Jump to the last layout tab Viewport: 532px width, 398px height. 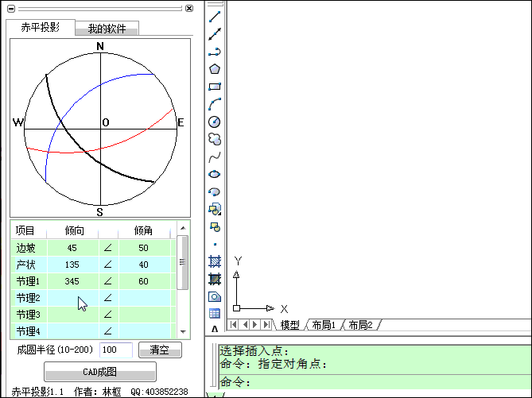[x=266, y=325]
